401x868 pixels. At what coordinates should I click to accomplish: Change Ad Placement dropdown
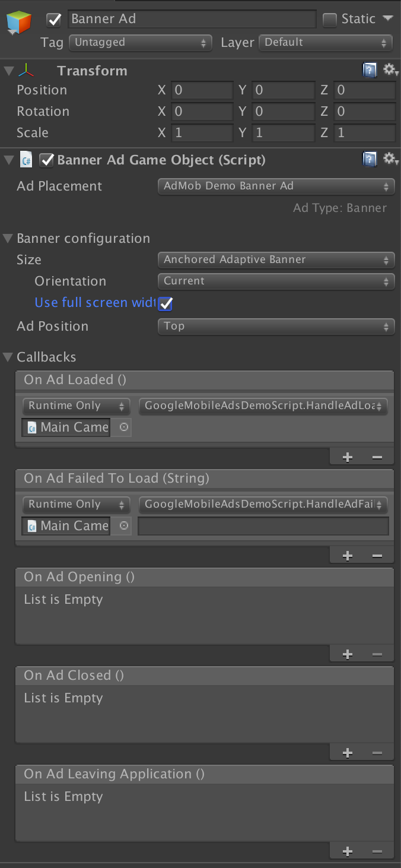pyautogui.click(x=276, y=186)
